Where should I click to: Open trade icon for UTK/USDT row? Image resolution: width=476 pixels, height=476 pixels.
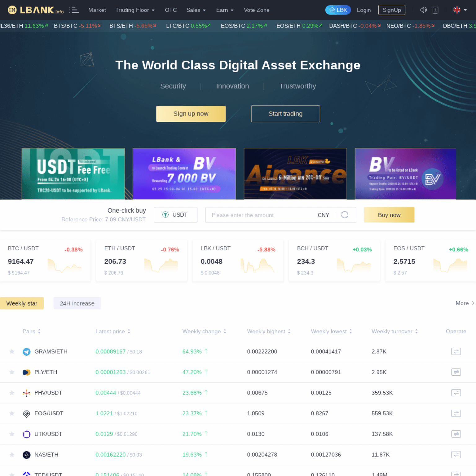point(456,434)
